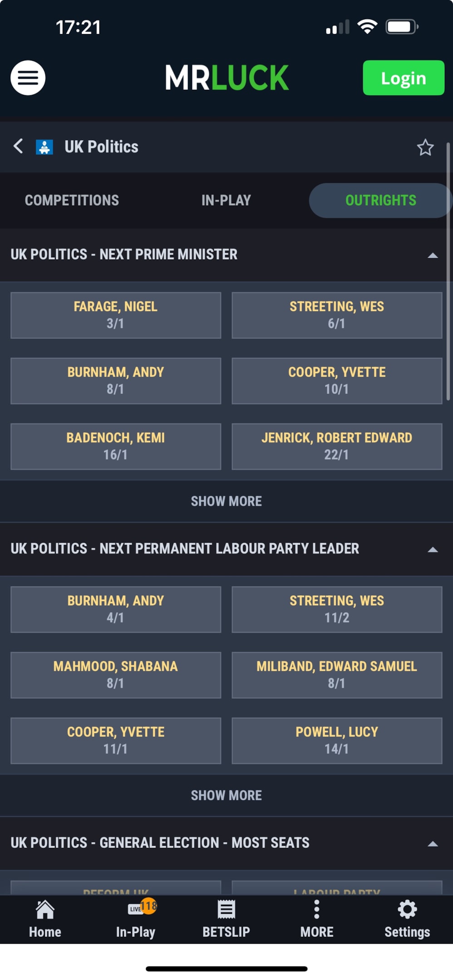Select Powell, Lucy at 14/1
453x980 pixels.
(x=337, y=740)
